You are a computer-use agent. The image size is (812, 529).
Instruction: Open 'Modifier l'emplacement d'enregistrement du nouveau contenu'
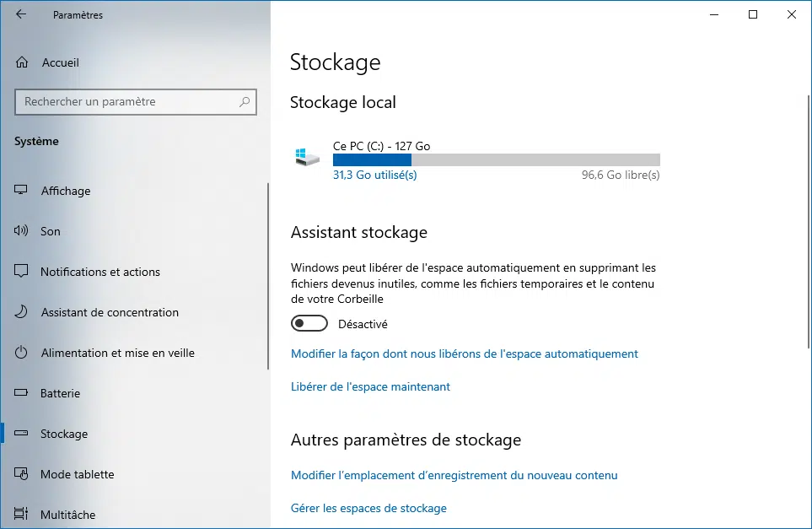(454, 475)
